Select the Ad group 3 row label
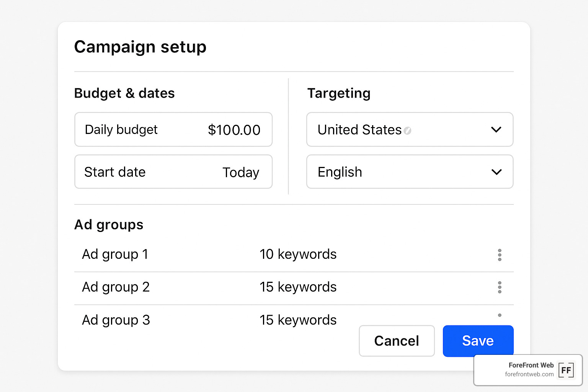This screenshot has width=588, height=392. pyautogui.click(x=116, y=320)
